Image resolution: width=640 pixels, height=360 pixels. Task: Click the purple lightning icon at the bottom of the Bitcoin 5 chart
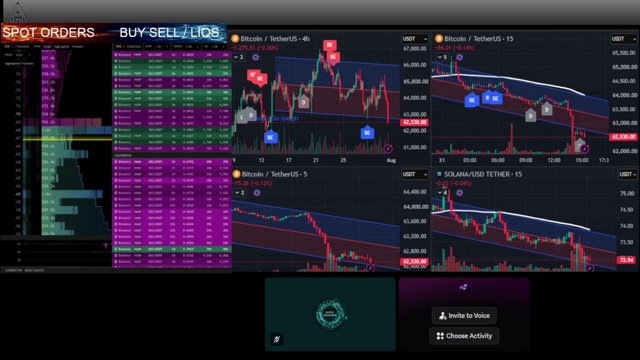[x=370, y=268]
